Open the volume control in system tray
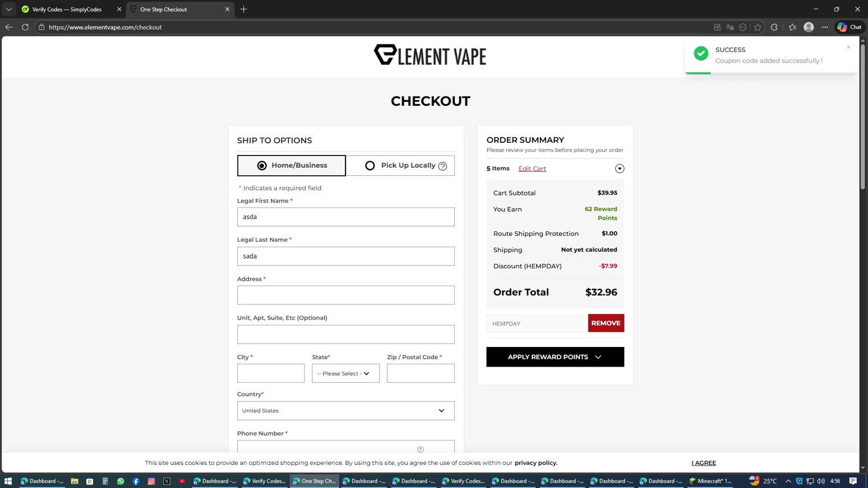The width and height of the screenshot is (868, 488). tap(821, 481)
